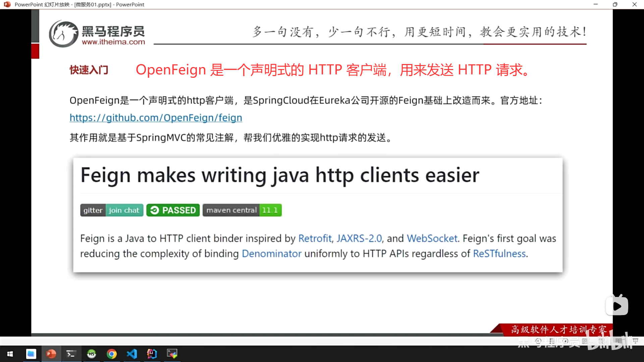Open the Windows Start menu
Image resolution: width=644 pixels, height=362 pixels.
[10, 354]
